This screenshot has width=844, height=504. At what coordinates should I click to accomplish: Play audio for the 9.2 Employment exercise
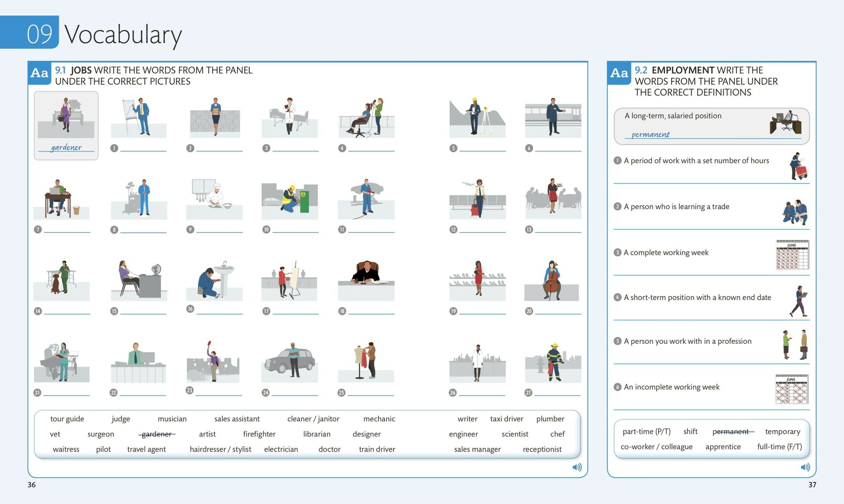point(805,467)
